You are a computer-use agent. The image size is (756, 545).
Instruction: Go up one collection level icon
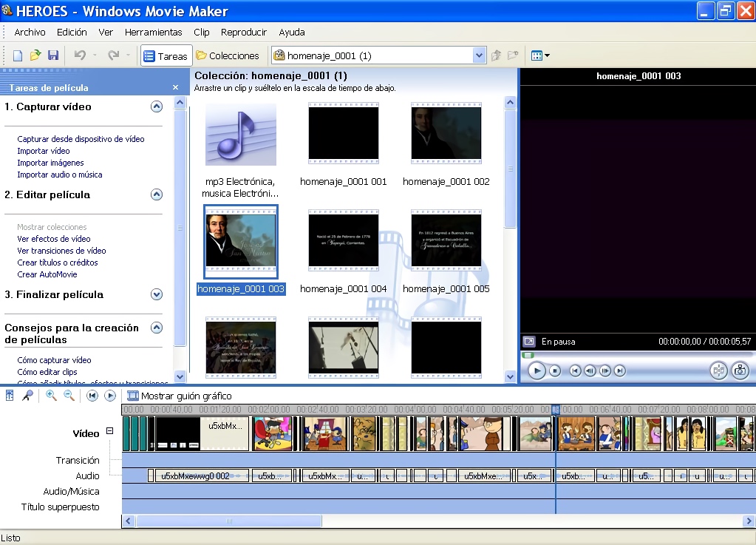point(496,55)
